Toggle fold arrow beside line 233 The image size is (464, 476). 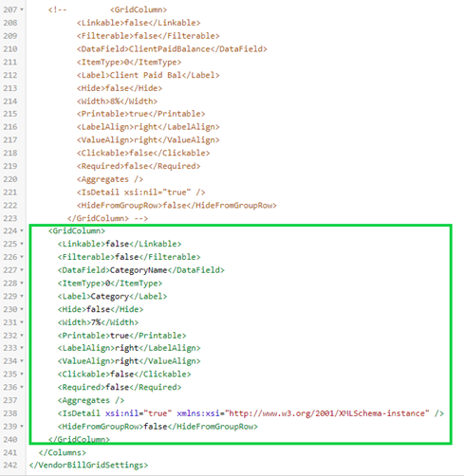pos(22,348)
